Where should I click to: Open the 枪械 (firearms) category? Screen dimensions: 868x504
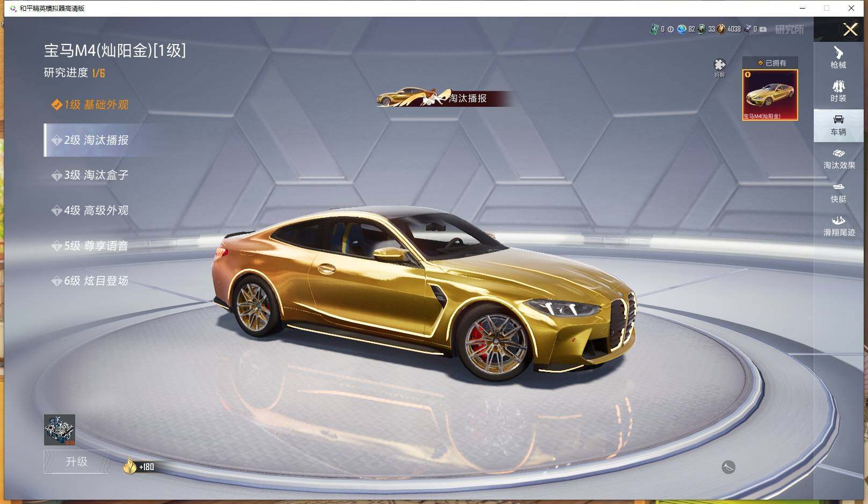[838, 58]
